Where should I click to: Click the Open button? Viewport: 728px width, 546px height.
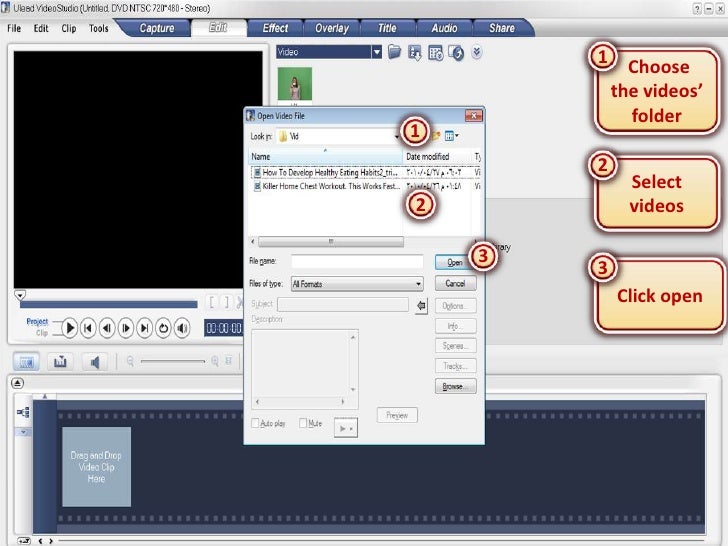[x=455, y=262]
